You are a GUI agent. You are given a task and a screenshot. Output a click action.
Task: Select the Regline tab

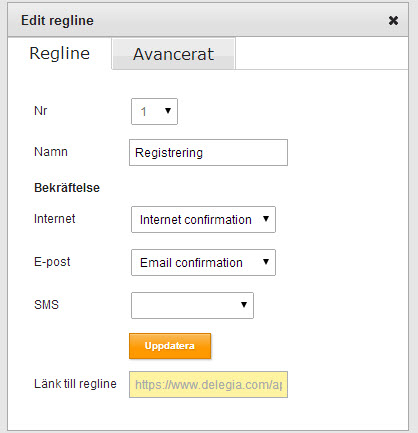(x=60, y=53)
